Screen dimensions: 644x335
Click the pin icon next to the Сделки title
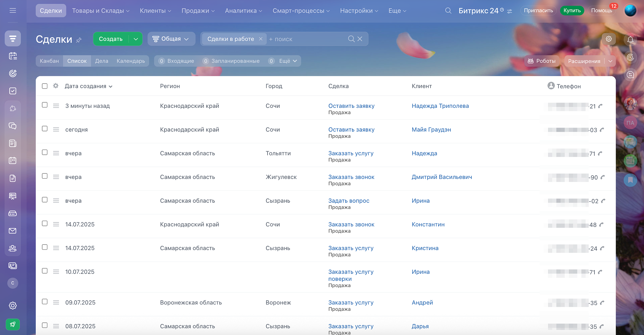79,40
